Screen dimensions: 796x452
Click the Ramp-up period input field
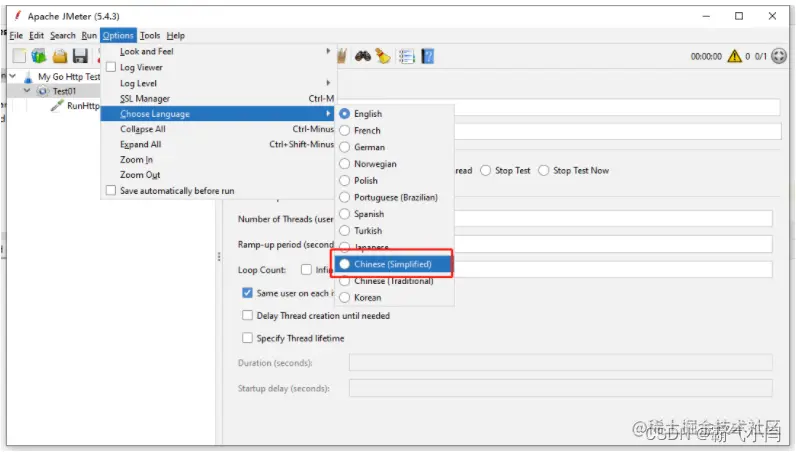[x=613, y=244]
